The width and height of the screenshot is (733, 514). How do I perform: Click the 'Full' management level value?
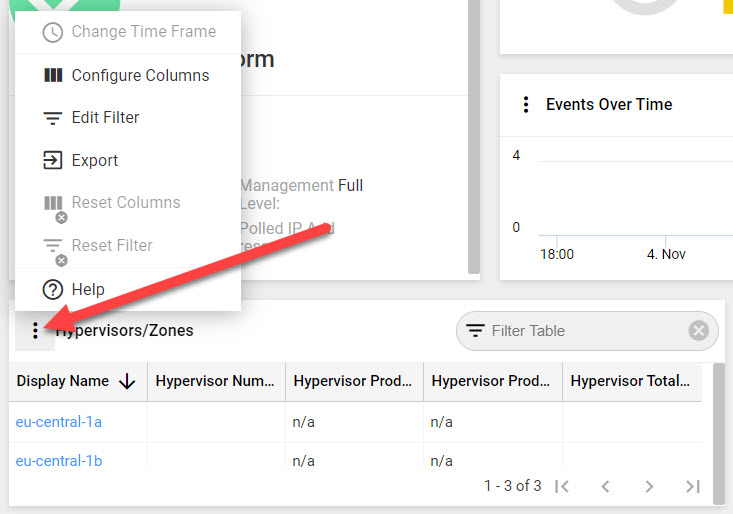351,186
